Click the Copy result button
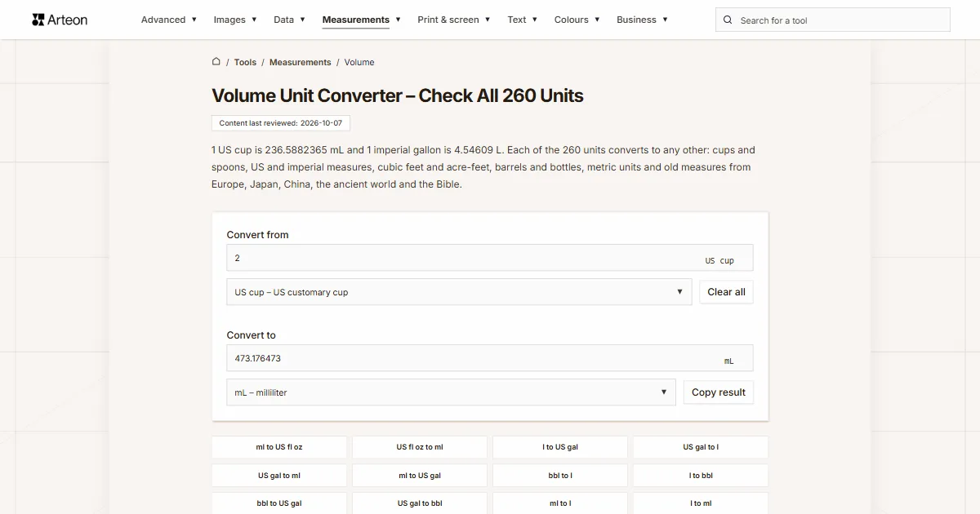This screenshot has height=514, width=980. (719, 392)
